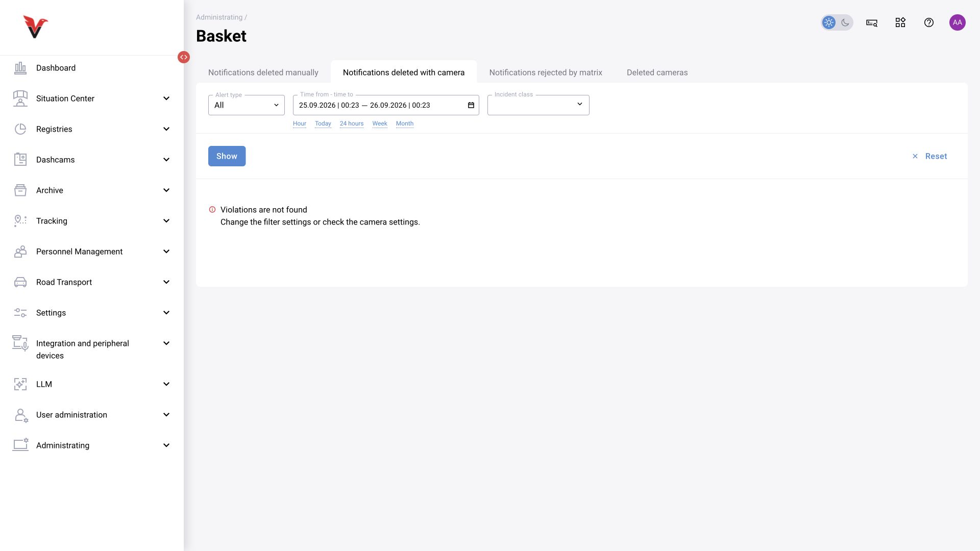The image size is (980, 551).
Task: Switch to Notifications deleted manually tab
Action: click(263, 72)
